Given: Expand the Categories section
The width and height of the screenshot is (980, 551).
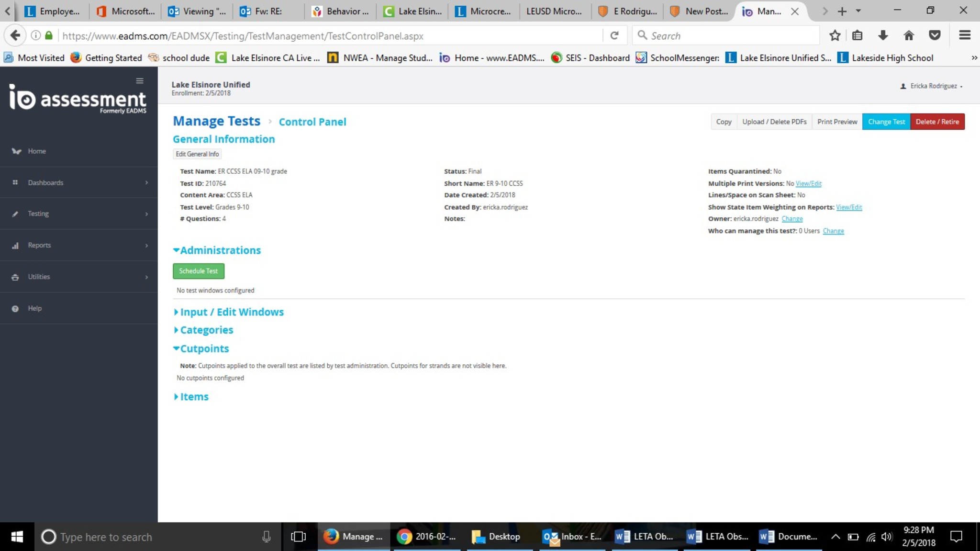Looking at the screenshot, I should pos(203,330).
